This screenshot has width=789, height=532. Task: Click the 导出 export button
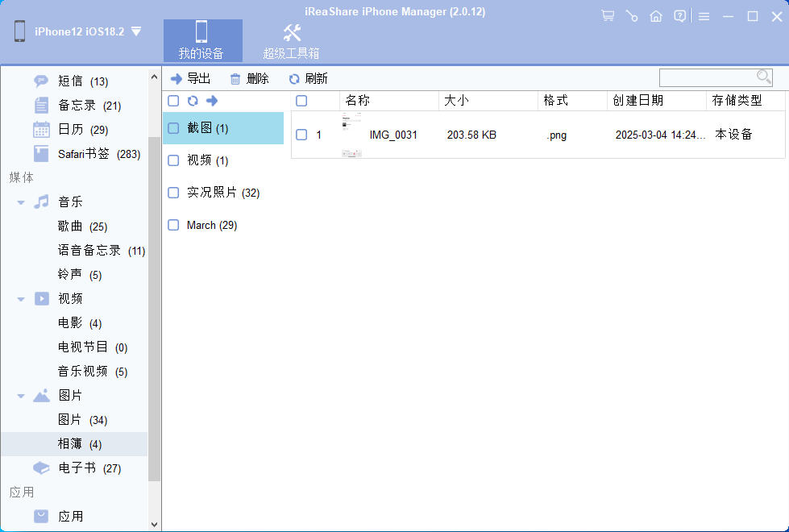tap(190, 78)
